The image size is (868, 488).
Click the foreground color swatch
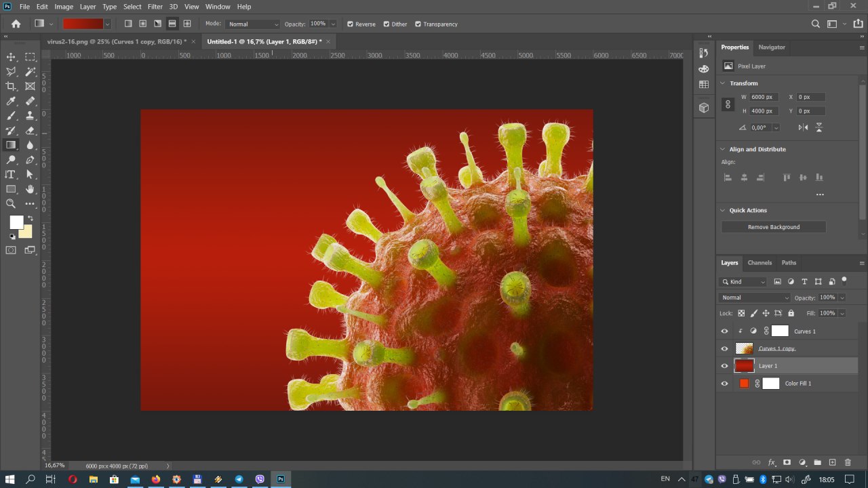[x=16, y=222]
